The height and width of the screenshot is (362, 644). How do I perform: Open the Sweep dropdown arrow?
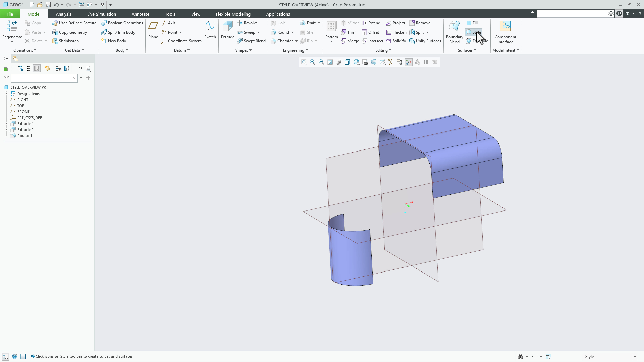[259, 32]
